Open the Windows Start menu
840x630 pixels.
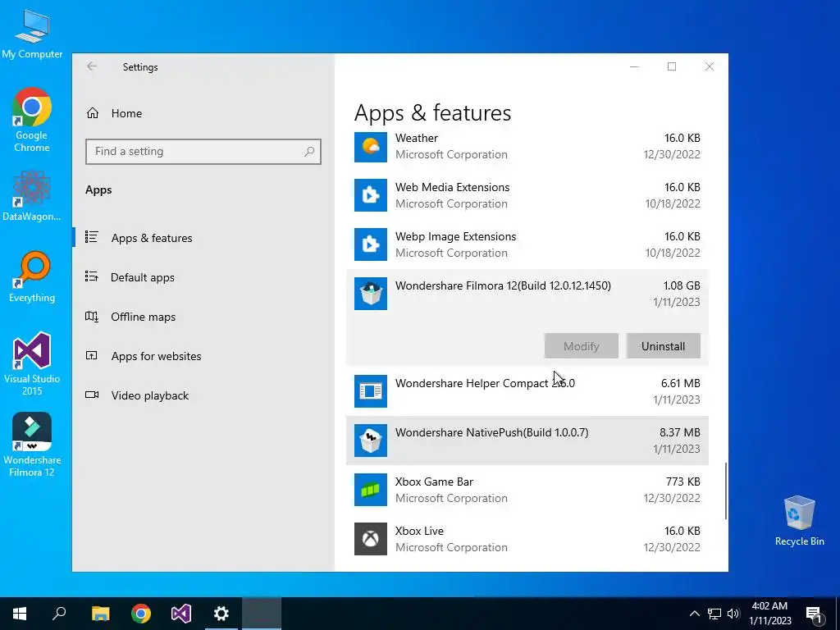click(x=20, y=614)
